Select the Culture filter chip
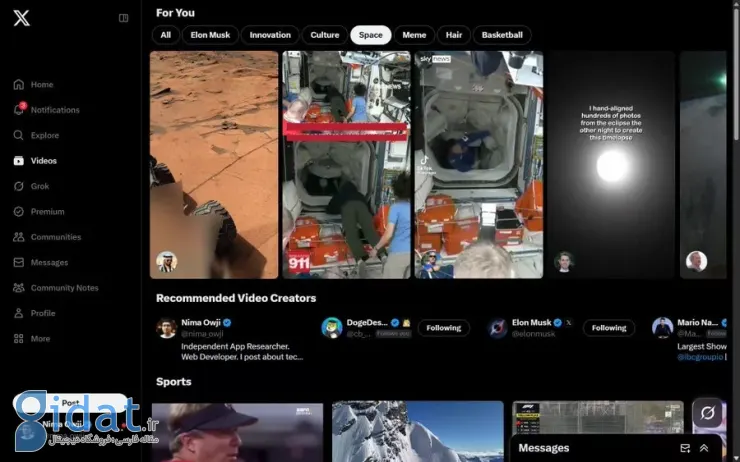The height and width of the screenshot is (462, 740). tap(325, 35)
